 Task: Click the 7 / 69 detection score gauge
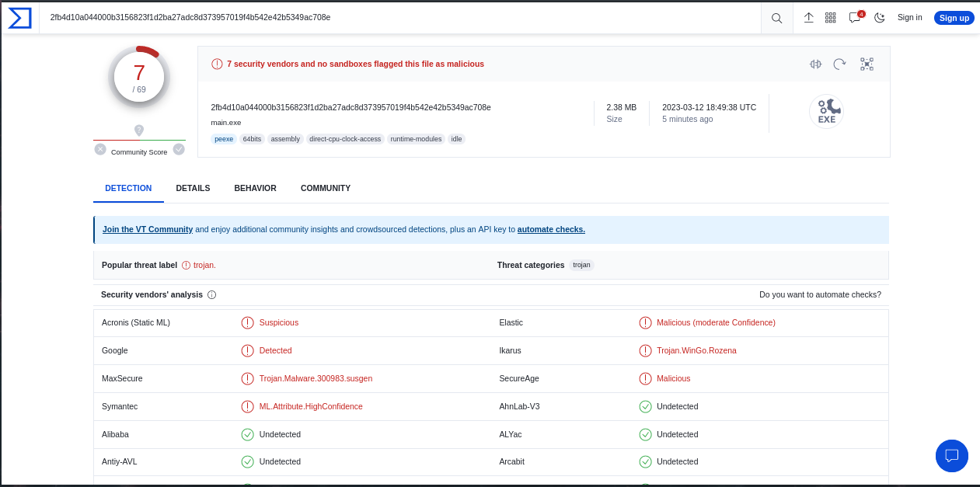139,77
